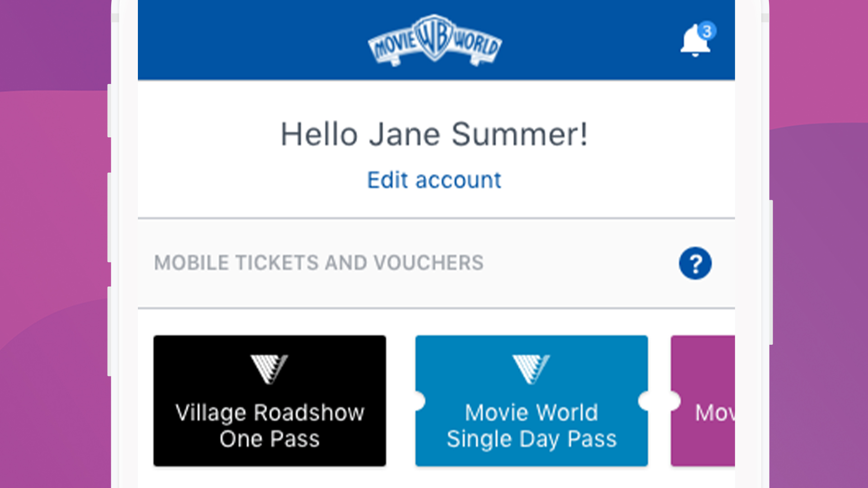
Task: Select the Mobile Tickets and Vouchers header
Action: [319, 263]
